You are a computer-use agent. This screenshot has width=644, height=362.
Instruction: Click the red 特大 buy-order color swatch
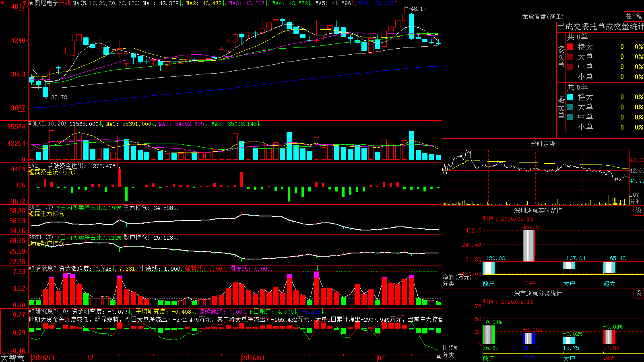tap(570, 47)
